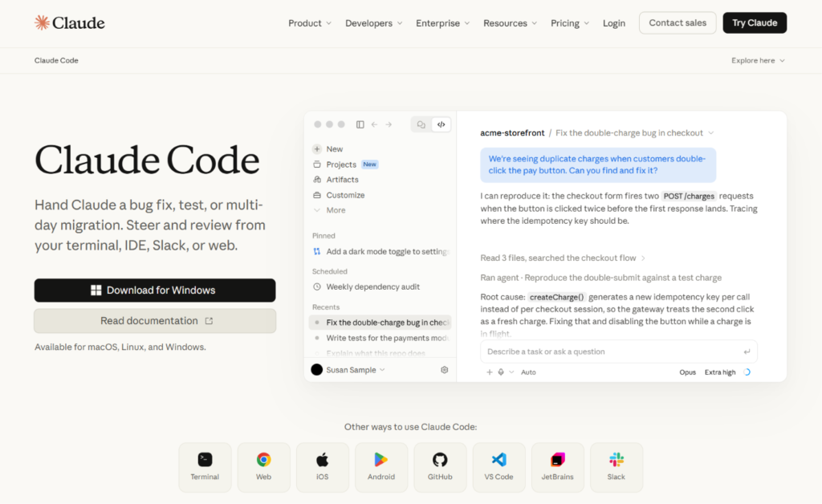822x504 pixels.
Task: Select New in the app sidebar
Action: coord(328,149)
